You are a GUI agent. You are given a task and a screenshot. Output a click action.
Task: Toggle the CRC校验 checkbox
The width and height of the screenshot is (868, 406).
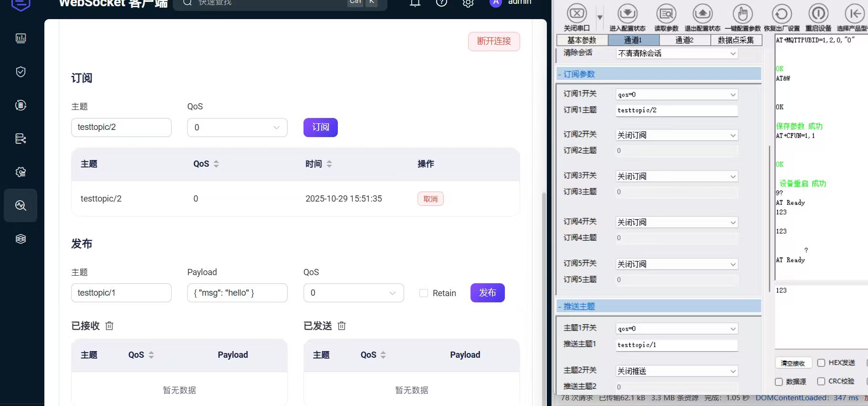pyautogui.click(x=821, y=381)
